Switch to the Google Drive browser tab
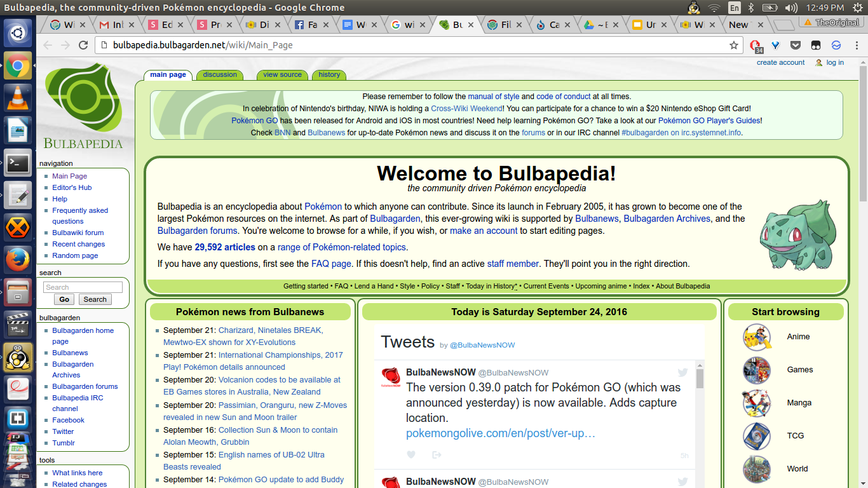 click(601, 25)
